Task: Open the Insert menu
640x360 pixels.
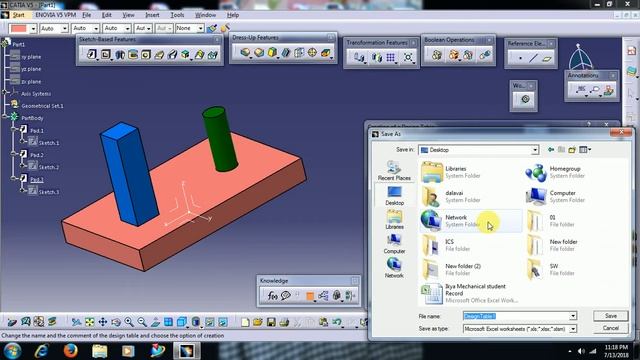Action: click(x=152, y=15)
